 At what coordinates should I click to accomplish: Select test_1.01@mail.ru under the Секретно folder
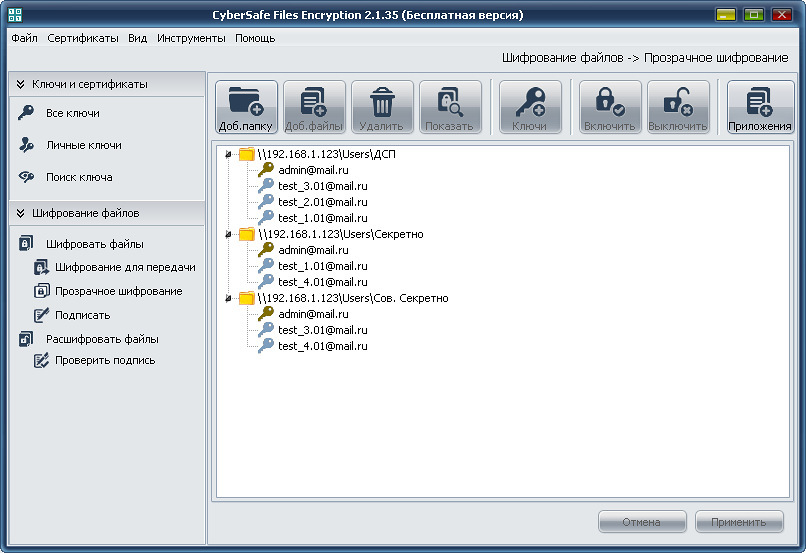(323, 266)
